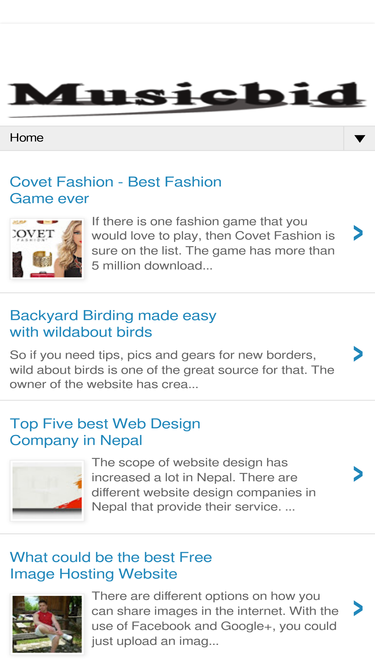Open the Home navigation dropdown arrow
Viewport: 375px width, 667px height.
tap(359, 138)
